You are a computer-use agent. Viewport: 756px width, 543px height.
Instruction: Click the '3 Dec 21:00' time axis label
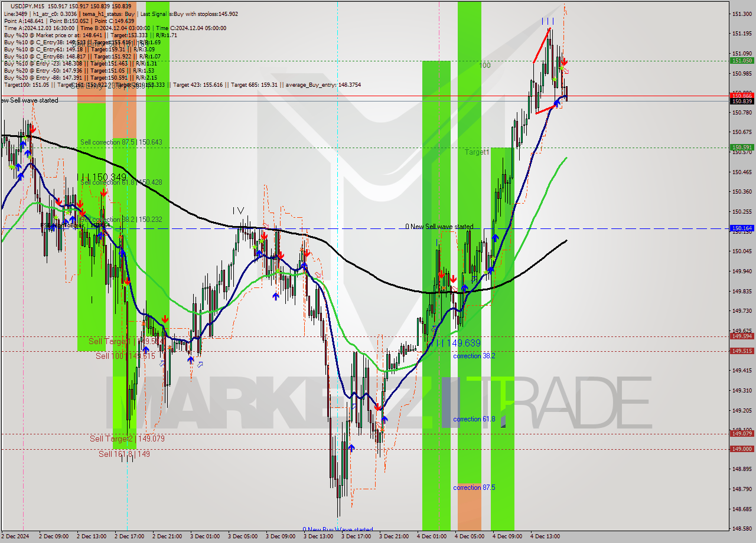click(x=395, y=537)
